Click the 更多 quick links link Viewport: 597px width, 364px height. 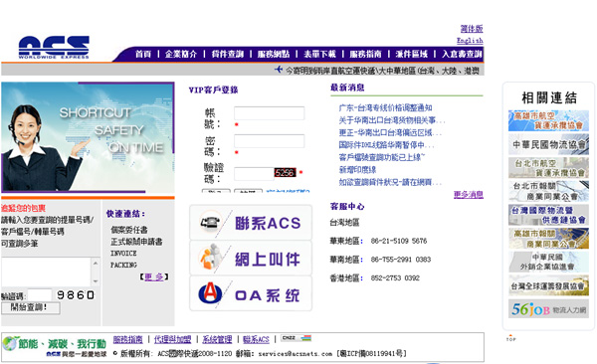[154, 276]
